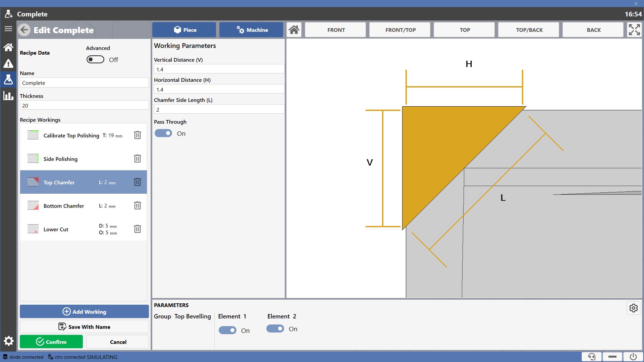
Task: Go to Home in the sidebar
Action: point(8,47)
